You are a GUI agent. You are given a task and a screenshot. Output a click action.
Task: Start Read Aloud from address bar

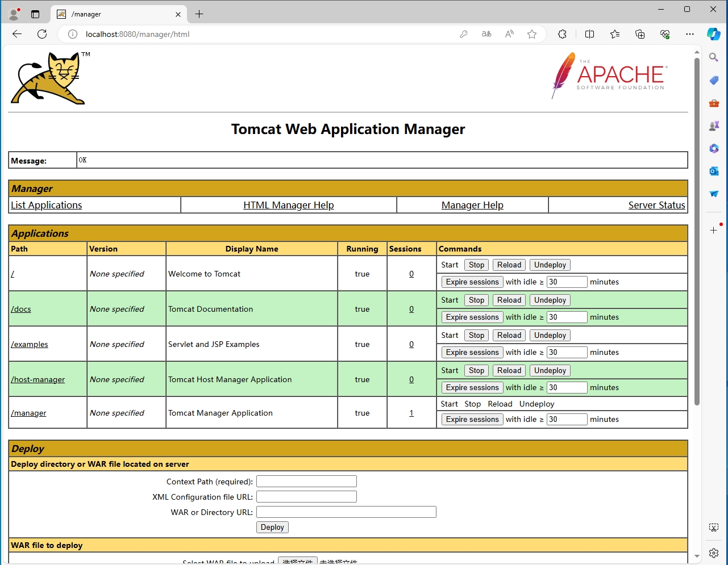click(509, 34)
